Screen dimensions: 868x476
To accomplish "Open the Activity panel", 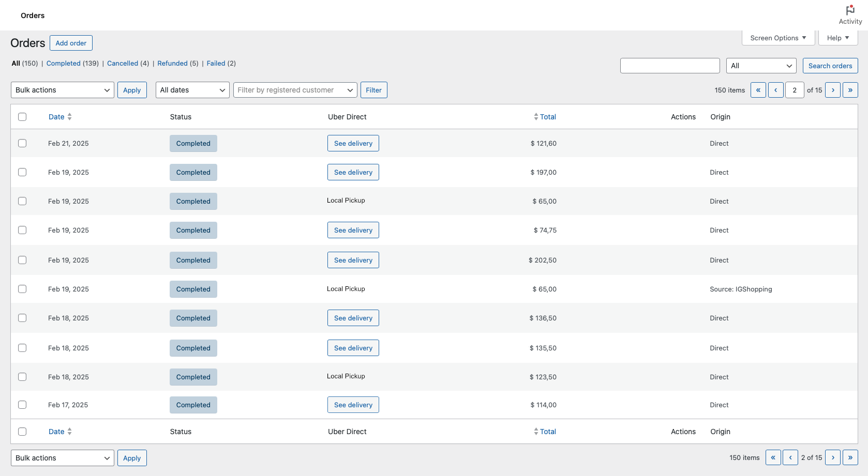I will 850,13.
